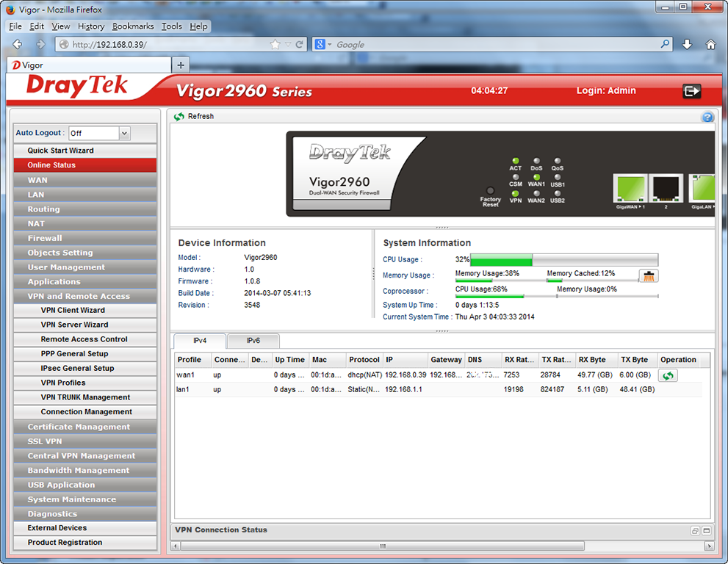This screenshot has height=564, width=728.
Task: Open the Firefox View menu
Action: (x=61, y=26)
